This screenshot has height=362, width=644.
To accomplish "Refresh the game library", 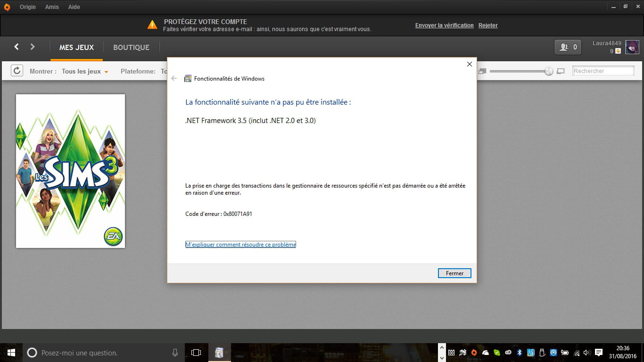I will coord(17,71).
